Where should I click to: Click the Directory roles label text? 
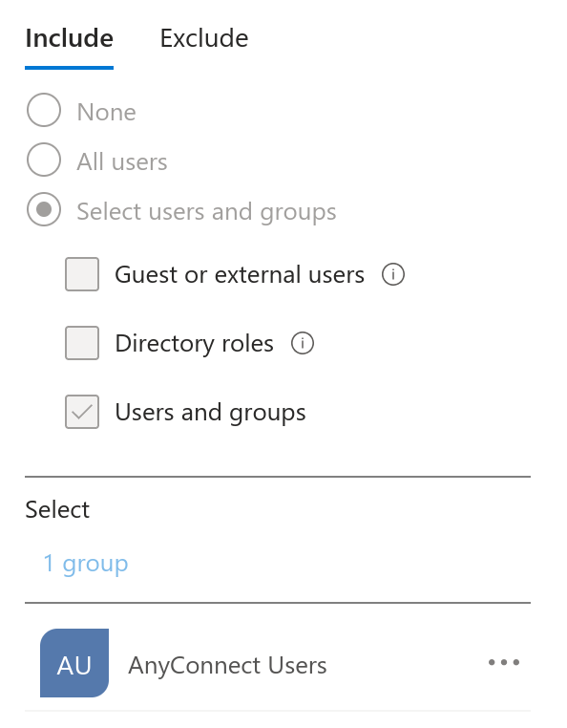(195, 344)
